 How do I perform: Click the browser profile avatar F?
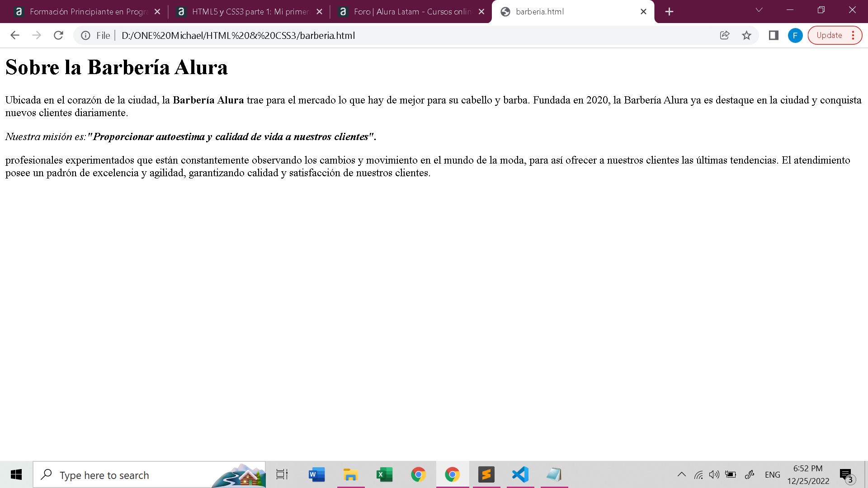click(797, 35)
